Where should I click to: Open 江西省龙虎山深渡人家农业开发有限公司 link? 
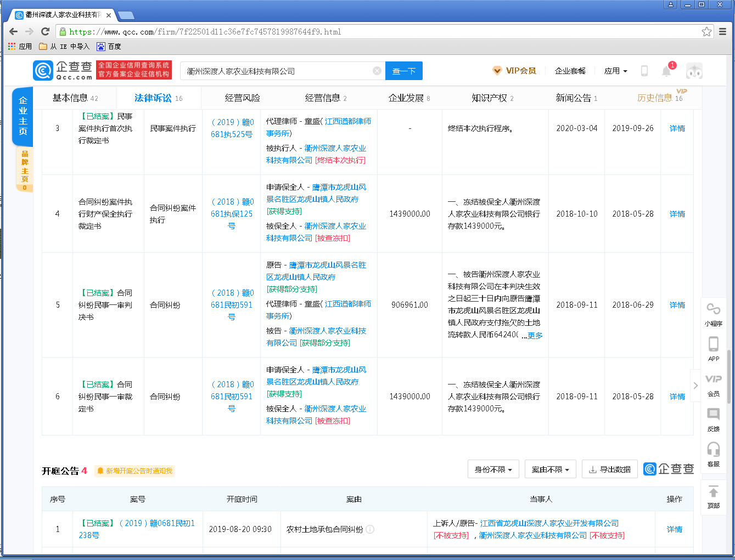(x=549, y=523)
